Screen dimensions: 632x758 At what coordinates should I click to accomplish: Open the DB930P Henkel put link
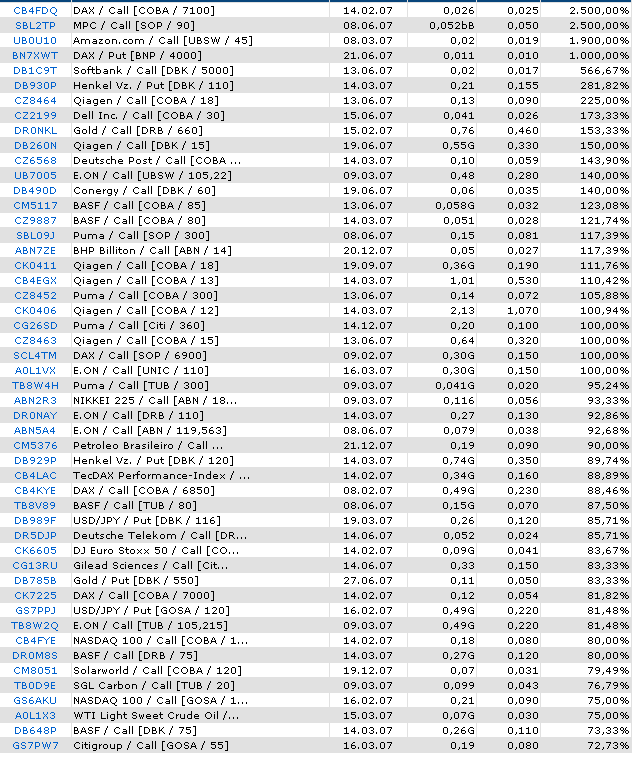(x=35, y=85)
